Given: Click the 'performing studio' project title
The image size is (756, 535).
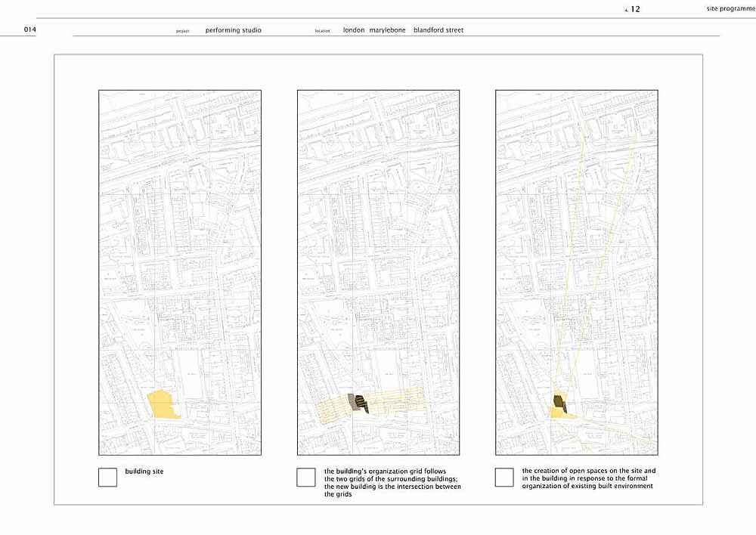Looking at the screenshot, I should 234,30.
